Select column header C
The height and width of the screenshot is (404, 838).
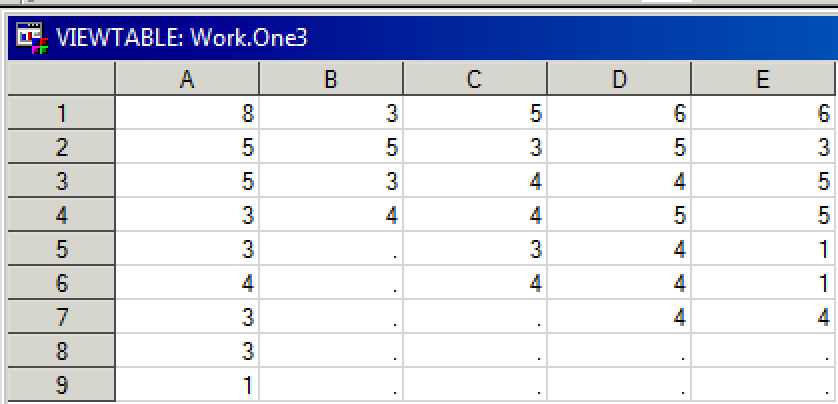[x=475, y=80]
